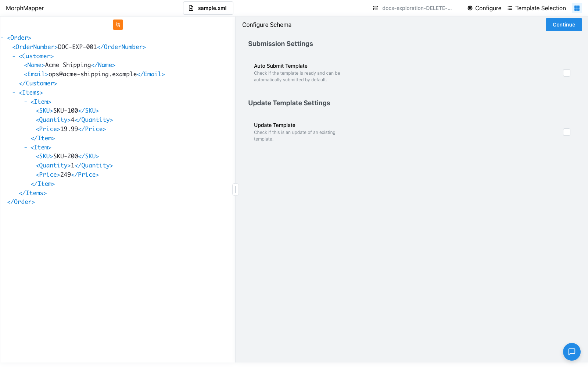Select the OrderNumber value DOC-EXP-001
This screenshot has height=368, width=588.
[77, 47]
